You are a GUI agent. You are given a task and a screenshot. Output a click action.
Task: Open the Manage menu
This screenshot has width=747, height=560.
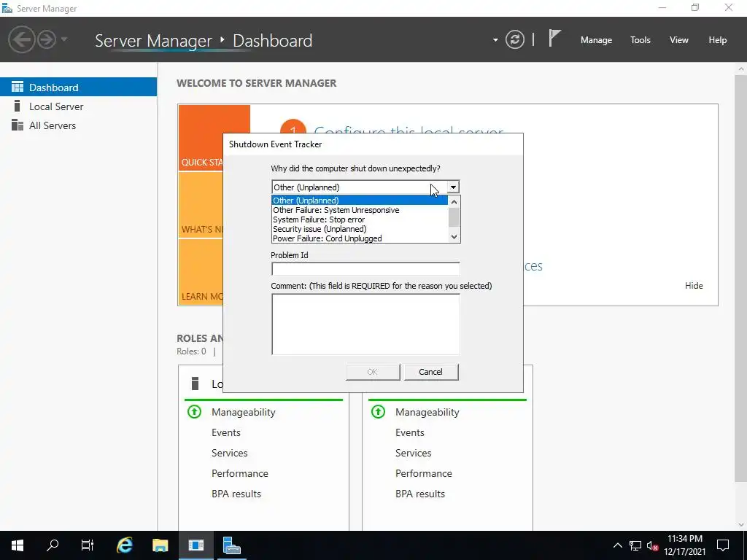(x=596, y=40)
